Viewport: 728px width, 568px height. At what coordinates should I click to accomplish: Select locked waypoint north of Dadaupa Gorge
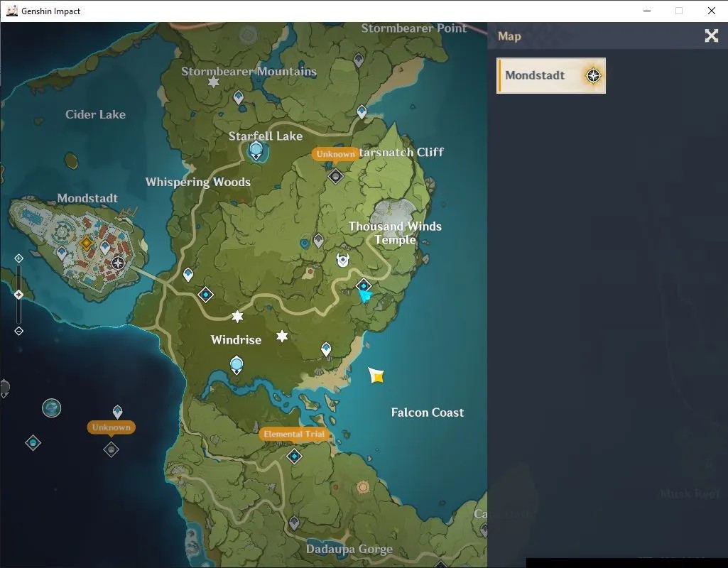click(x=294, y=523)
